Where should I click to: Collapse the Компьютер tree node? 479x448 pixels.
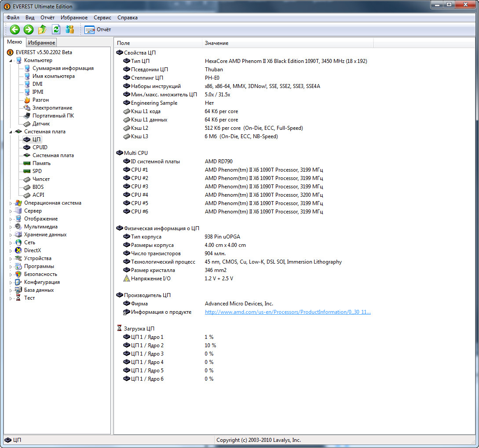pyautogui.click(x=11, y=60)
